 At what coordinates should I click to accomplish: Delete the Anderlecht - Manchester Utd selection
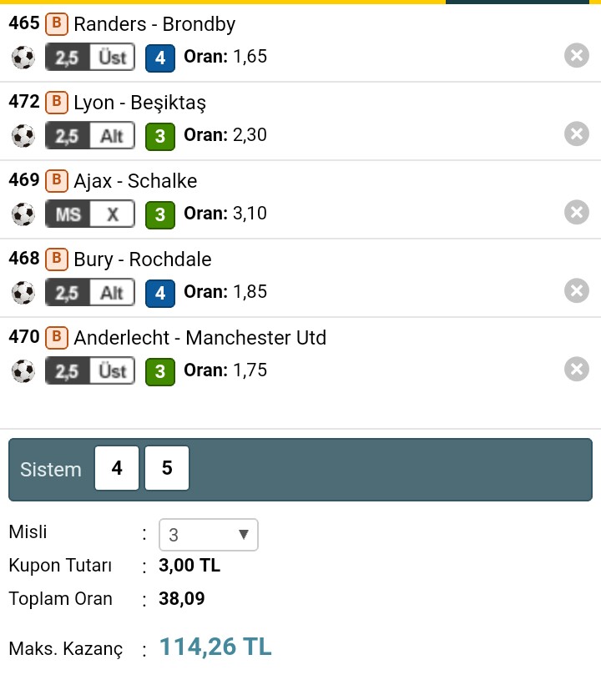click(x=576, y=369)
